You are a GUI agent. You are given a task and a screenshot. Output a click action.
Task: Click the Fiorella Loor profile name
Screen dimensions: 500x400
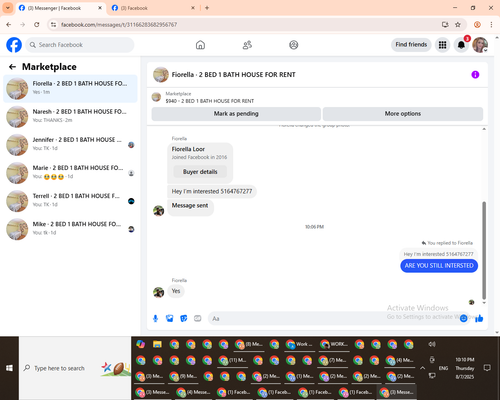pyautogui.click(x=188, y=149)
